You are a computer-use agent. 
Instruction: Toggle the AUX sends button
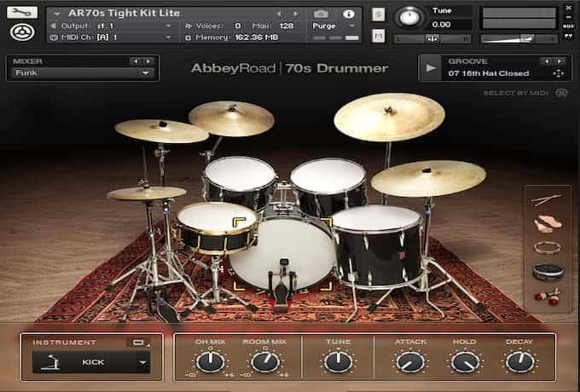pos(568,26)
